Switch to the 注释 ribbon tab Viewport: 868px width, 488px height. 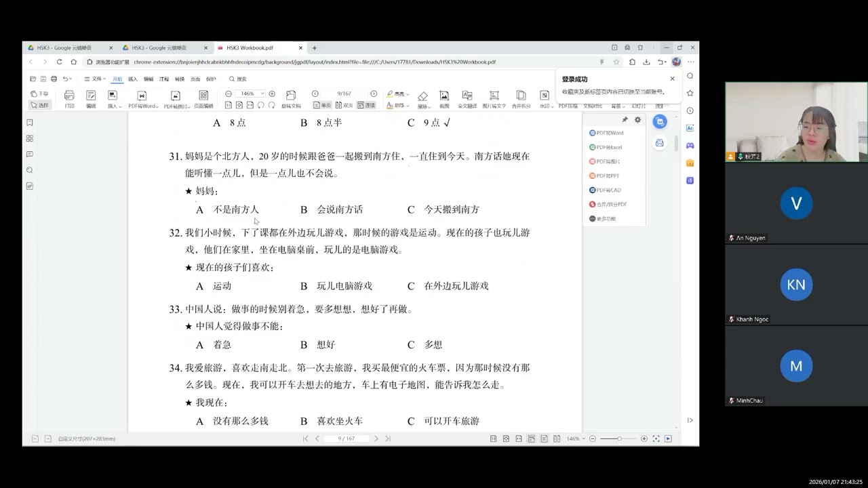point(164,79)
